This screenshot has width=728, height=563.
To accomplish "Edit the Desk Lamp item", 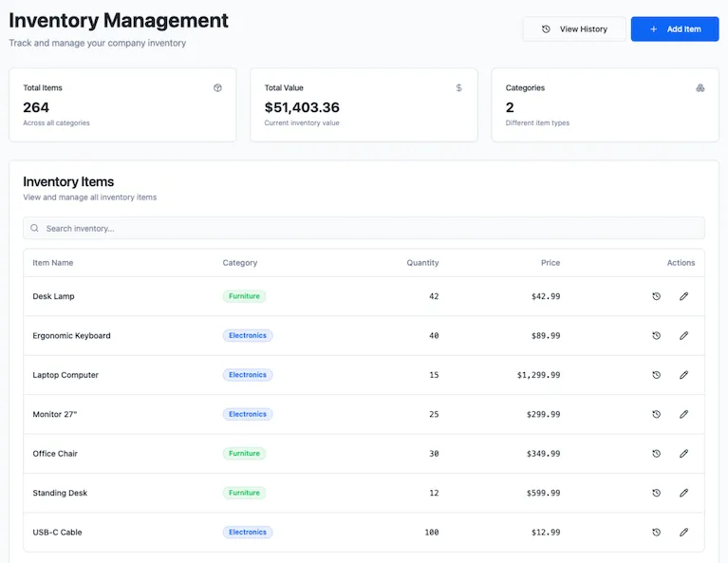I will click(683, 296).
